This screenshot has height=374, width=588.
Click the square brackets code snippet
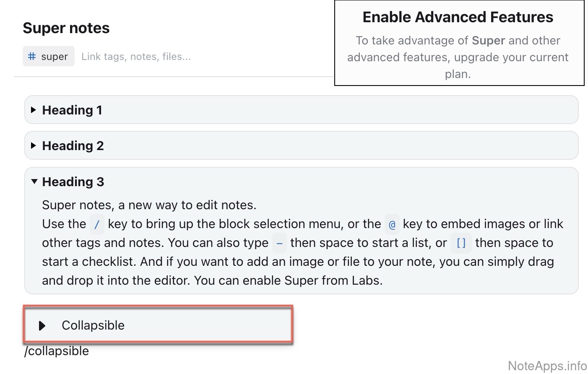pyautogui.click(x=461, y=244)
